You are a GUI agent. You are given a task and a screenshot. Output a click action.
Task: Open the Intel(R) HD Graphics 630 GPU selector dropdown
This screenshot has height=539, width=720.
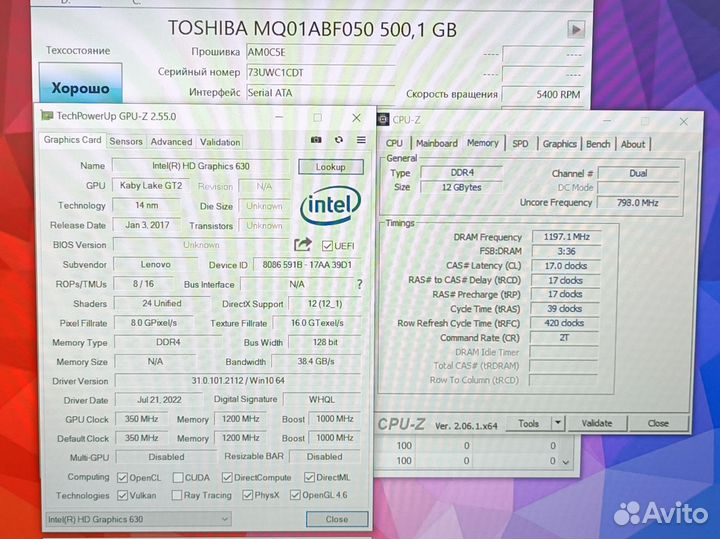138,519
